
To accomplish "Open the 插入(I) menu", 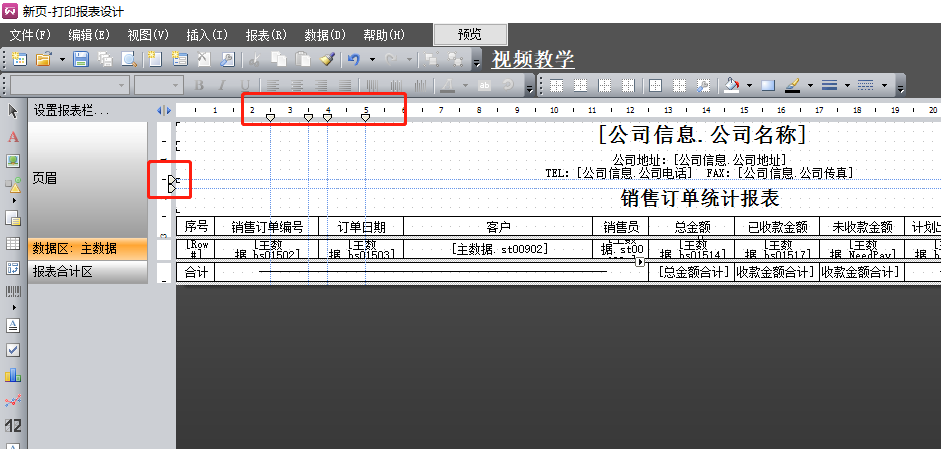I will pyautogui.click(x=206, y=35).
